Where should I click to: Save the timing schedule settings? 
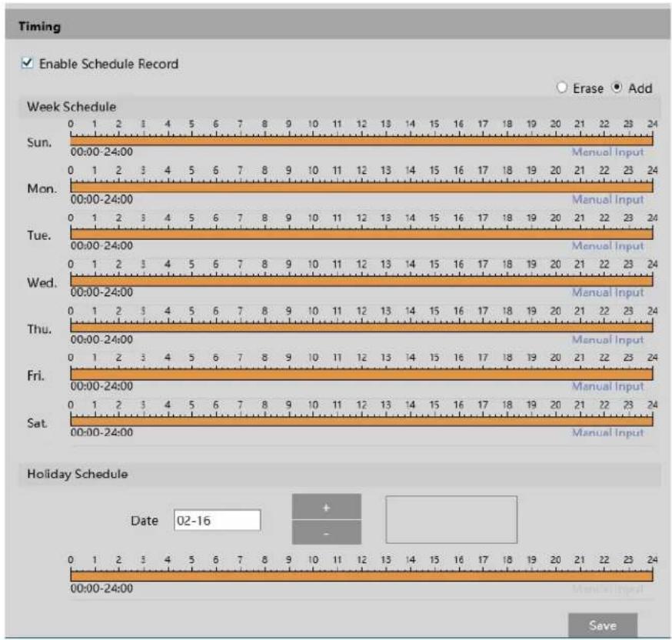pos(603,625)
